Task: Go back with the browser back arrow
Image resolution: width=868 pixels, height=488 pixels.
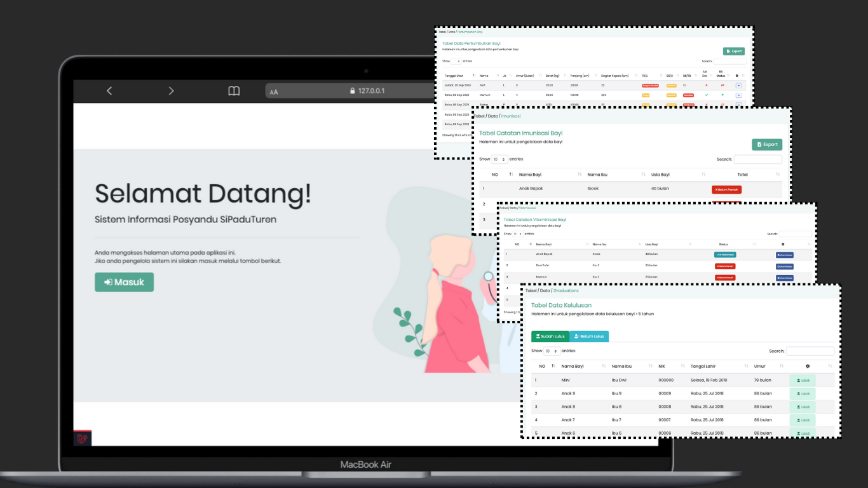Action: 109,91
